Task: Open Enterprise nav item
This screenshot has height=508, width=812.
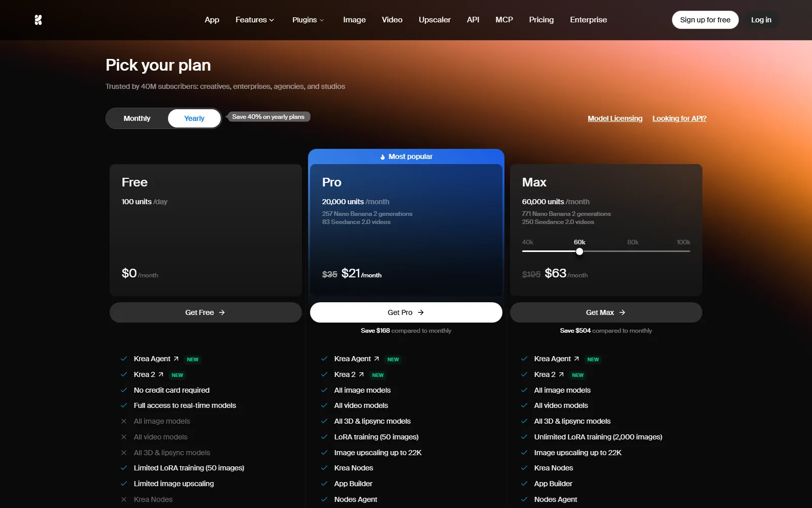Action: [x=589, y=20]
